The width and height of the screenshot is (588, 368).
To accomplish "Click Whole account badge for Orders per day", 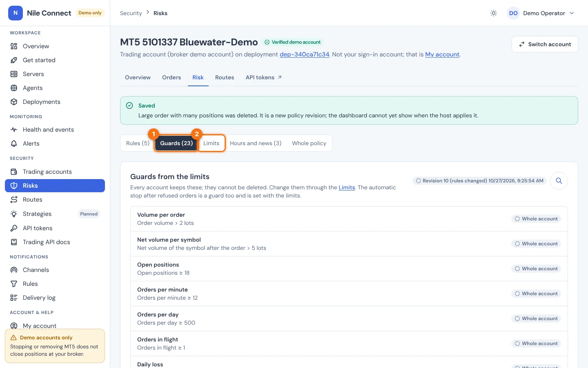I will point(536,319).
